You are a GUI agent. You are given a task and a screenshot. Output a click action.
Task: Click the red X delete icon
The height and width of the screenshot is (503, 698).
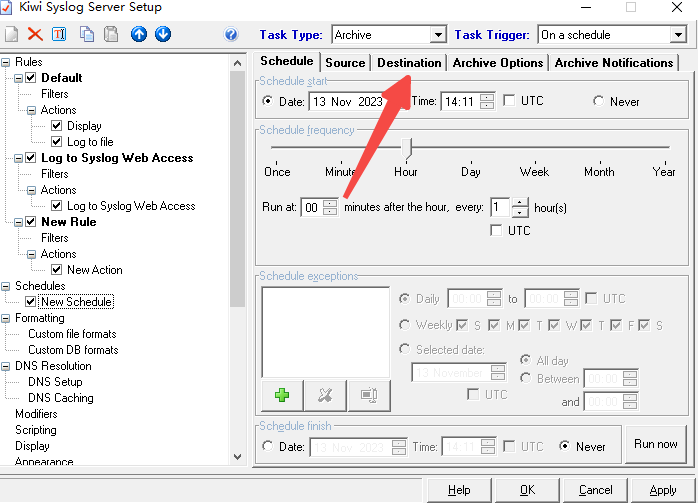35,34
